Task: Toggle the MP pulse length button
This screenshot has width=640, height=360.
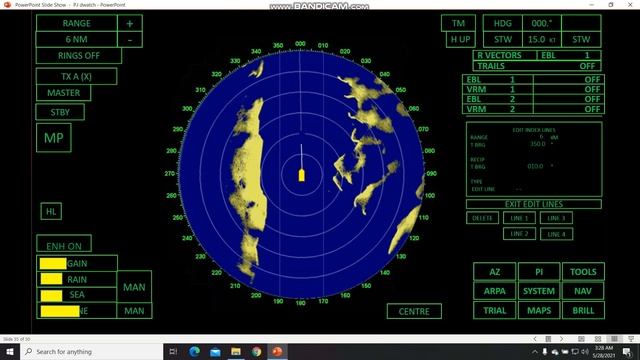Action: pos(53,138)
